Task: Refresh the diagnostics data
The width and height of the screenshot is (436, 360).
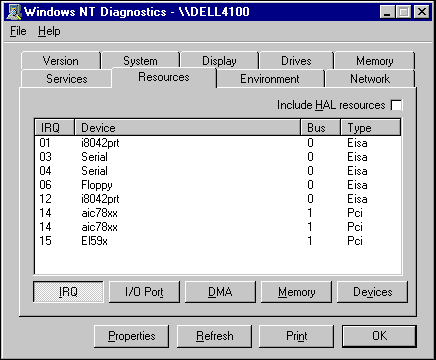Action: click(214, 336)
